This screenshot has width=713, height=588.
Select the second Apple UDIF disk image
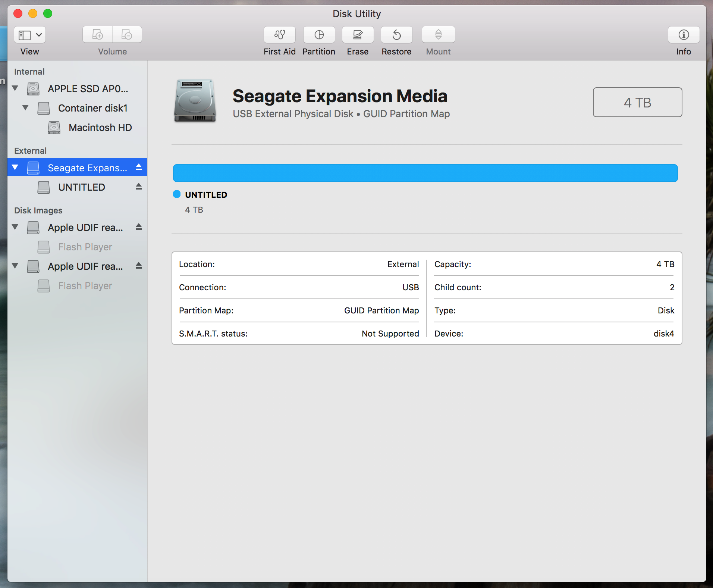[x=77, y=266]
